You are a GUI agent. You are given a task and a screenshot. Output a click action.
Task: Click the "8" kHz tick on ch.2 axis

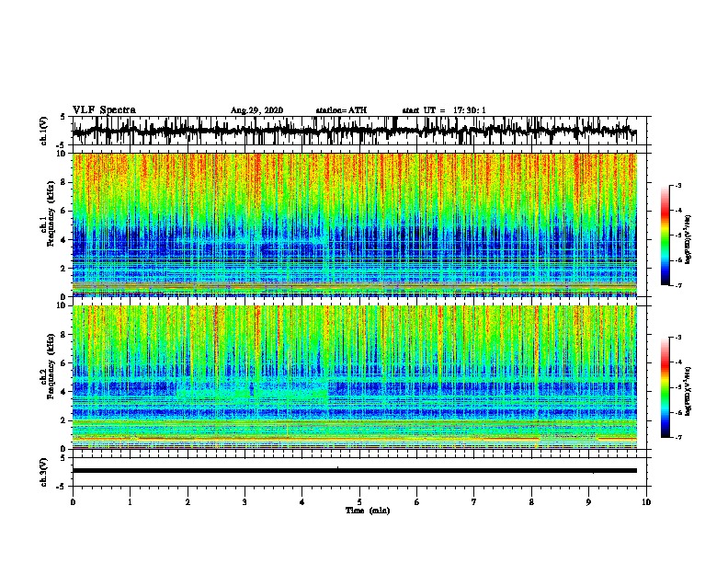coord(63,335)
